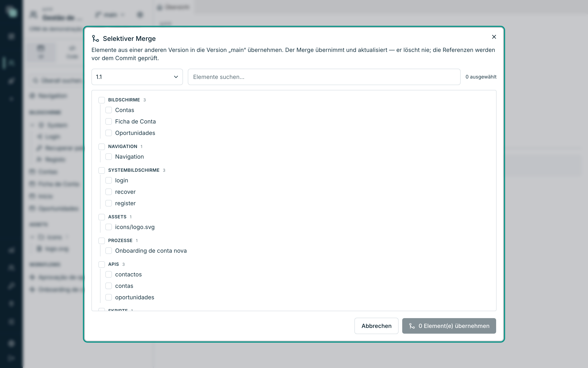
Task: Tick the Contas screen checkbox
Action: click(109, 110)
